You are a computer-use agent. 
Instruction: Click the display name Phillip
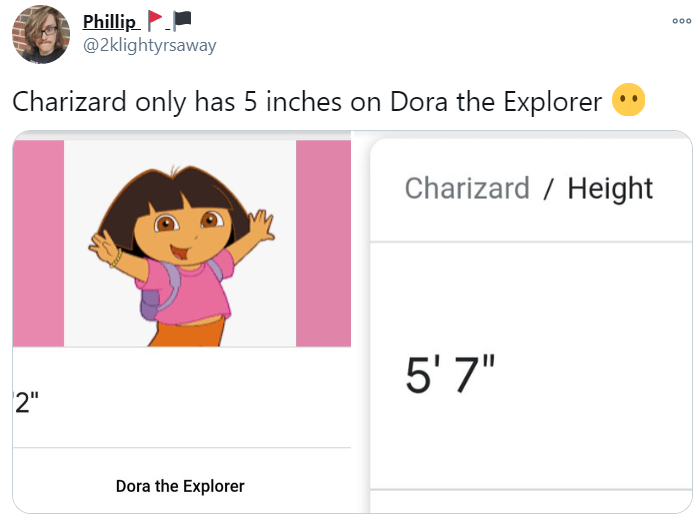111,21
